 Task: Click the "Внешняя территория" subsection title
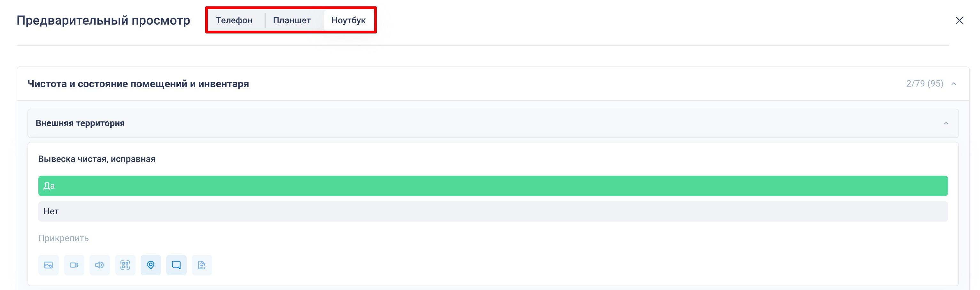click(x=80, y=124)
